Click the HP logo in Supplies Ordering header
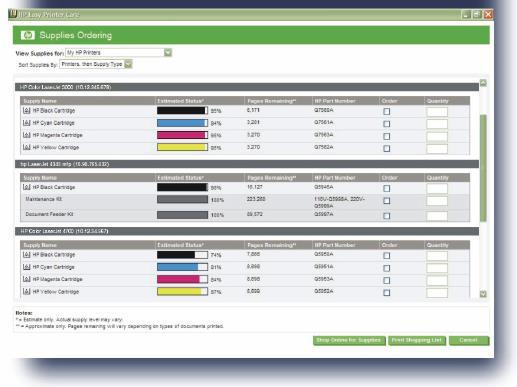Viewport: 517px width, 387px height. click(28, 35)
